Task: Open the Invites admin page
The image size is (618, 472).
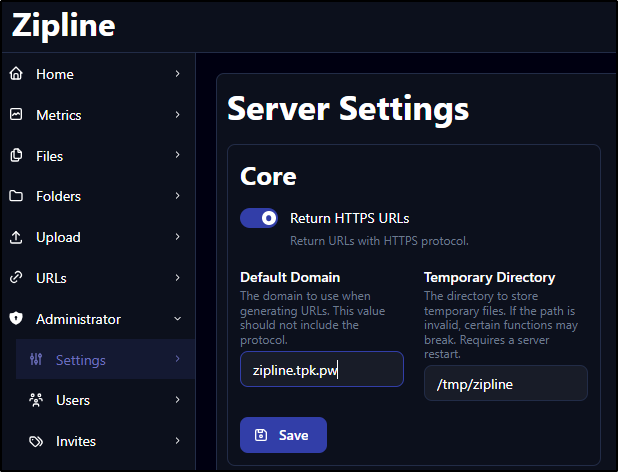Action: click(106, 441)
